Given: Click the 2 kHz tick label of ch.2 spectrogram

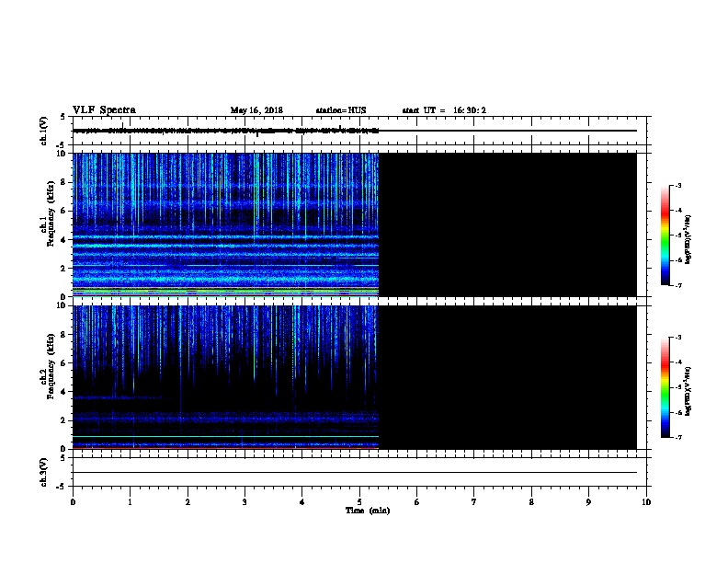Looking at the screenshot, I should tap(63, 420).
